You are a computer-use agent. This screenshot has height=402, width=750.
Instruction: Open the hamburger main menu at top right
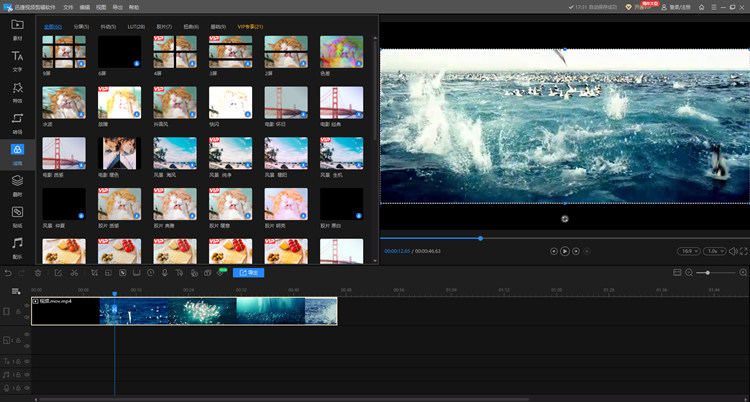click(714, 7)
